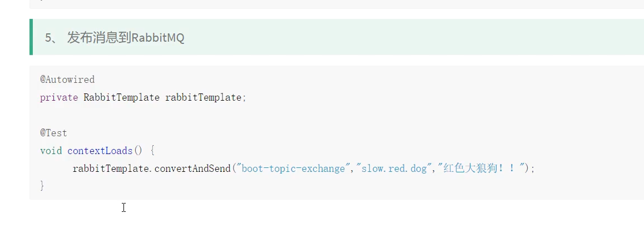Click the rabbitTemplate field declaration name
The height and width of the screenshot is (233, 644).
[204, 97]
